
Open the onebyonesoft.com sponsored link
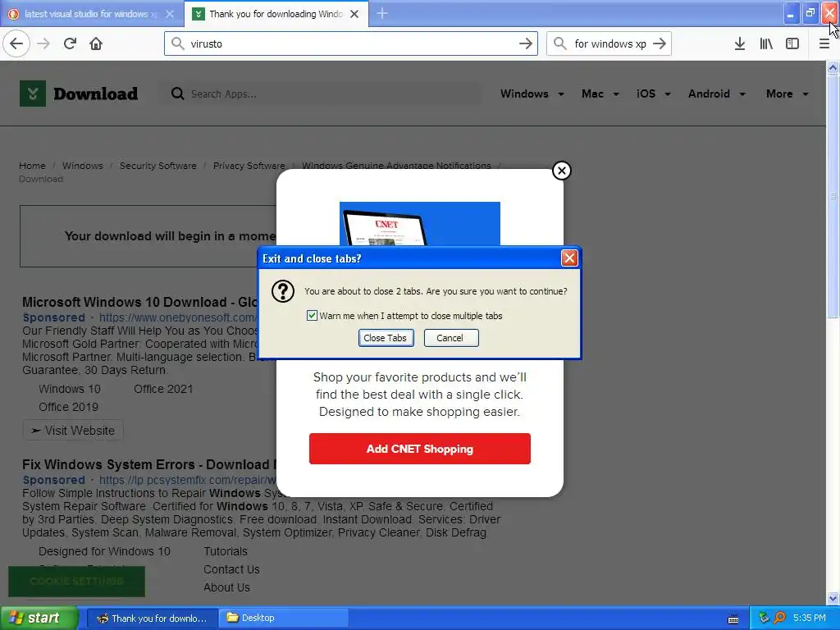pos(178,317)
